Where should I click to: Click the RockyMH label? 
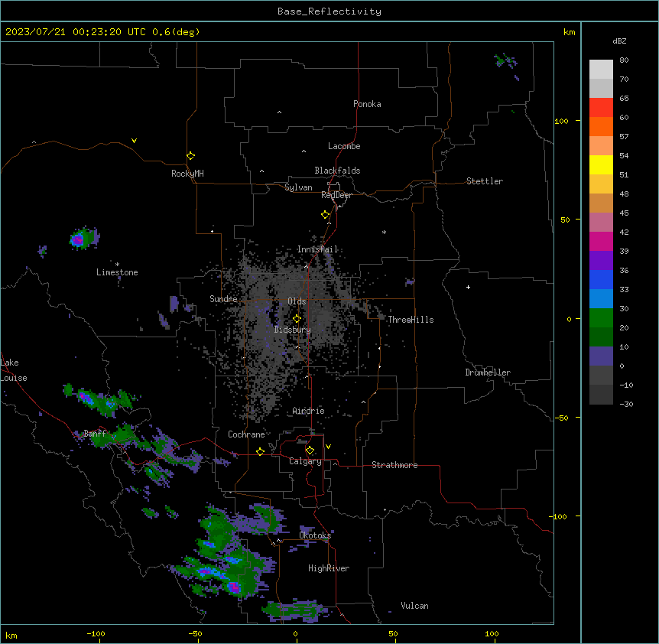(187, 174)
